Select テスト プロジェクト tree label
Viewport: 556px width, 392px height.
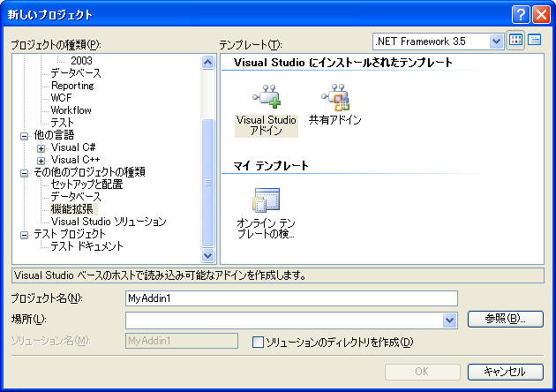[70, 234]
